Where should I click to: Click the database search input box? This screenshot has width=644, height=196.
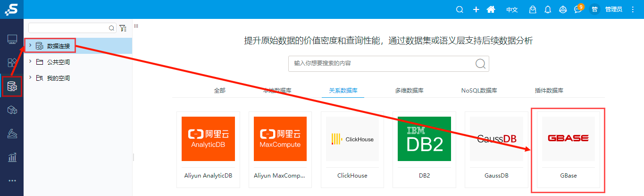pos(389,63)
